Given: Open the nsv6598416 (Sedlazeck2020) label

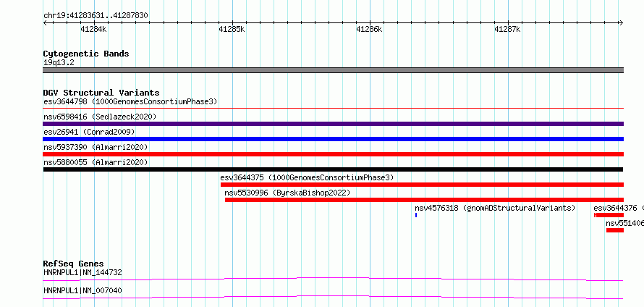Looking at the screenshot, I should [x=100, y=117].
